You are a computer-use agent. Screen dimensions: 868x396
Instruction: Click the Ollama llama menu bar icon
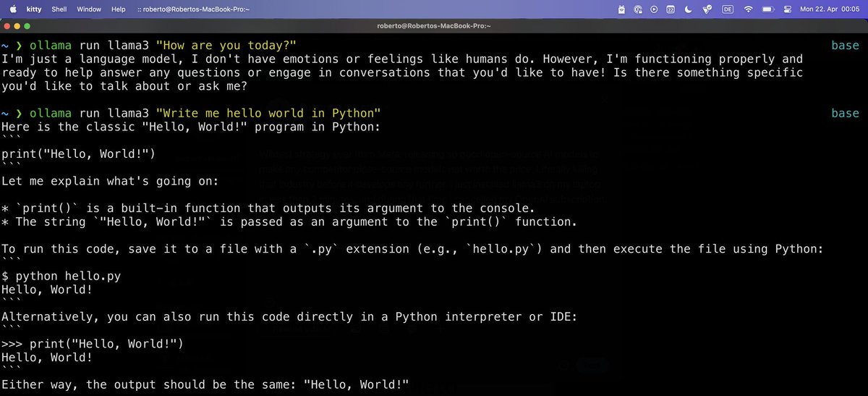[621, 9]
